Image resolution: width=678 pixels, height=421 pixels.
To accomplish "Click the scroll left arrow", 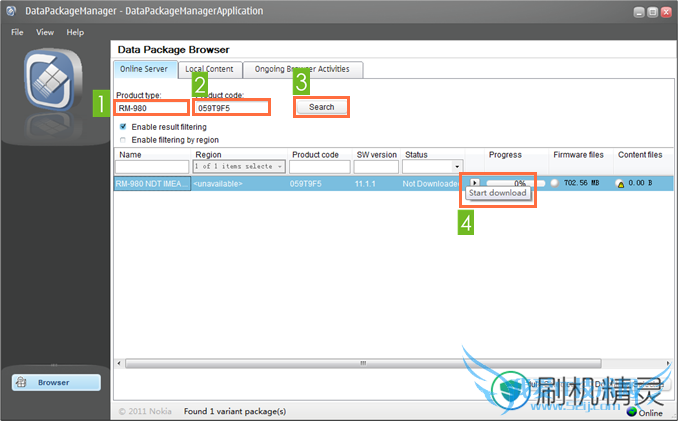I will [x=119, y=363].
